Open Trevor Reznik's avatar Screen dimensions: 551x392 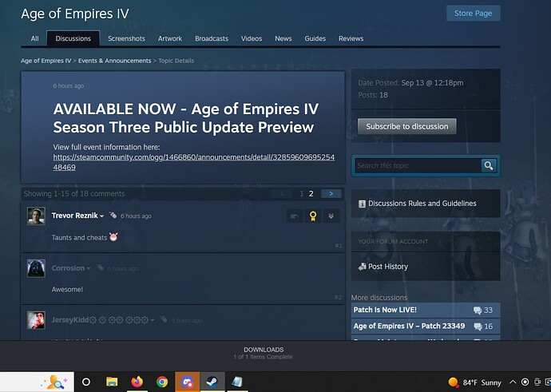[x=36, y=216]
